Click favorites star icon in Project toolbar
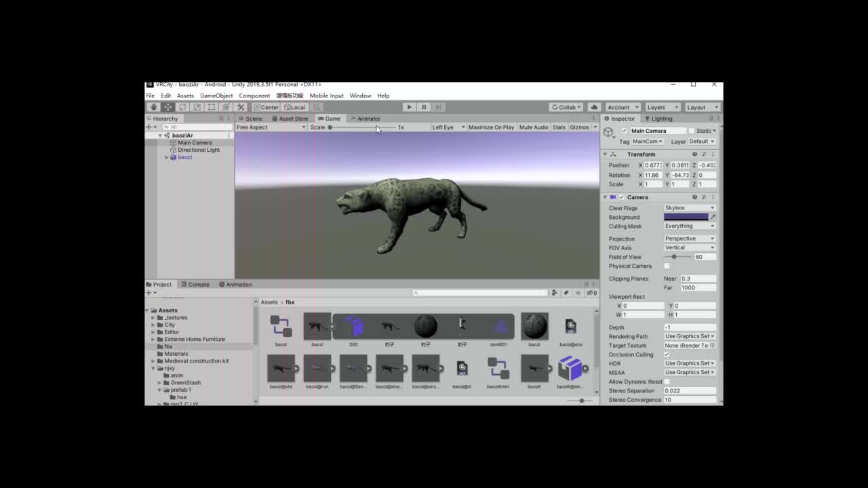 pyautogui.click(x=578, y=293)
